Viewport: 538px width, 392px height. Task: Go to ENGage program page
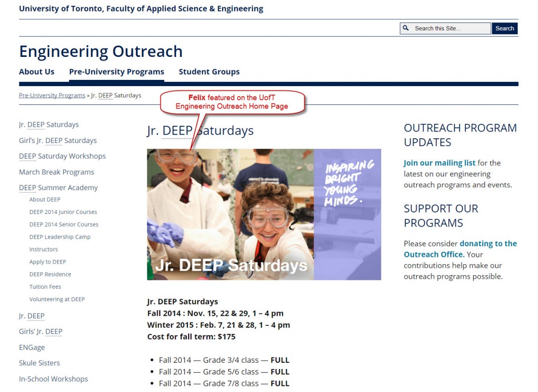click(x=32, y=348)
